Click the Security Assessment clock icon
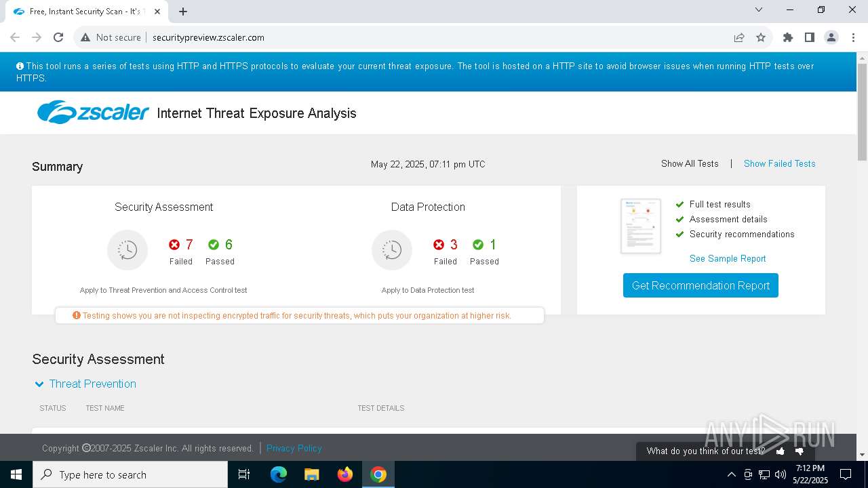This screenshot has height=488, width=868. point(127,250)
